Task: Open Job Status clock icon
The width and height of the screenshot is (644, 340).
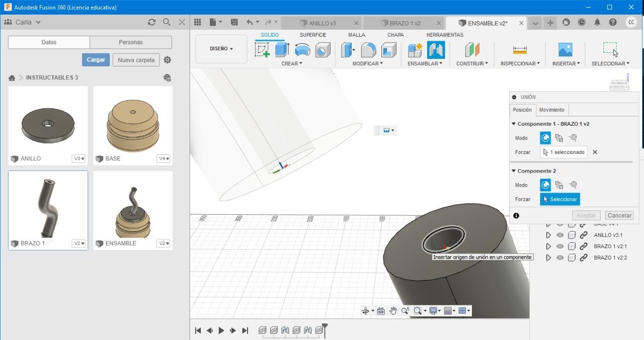Action: [x=582, y=22]
